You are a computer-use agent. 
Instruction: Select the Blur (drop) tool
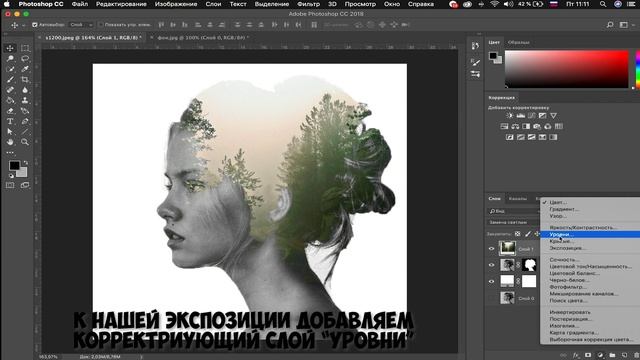point(25,90)
